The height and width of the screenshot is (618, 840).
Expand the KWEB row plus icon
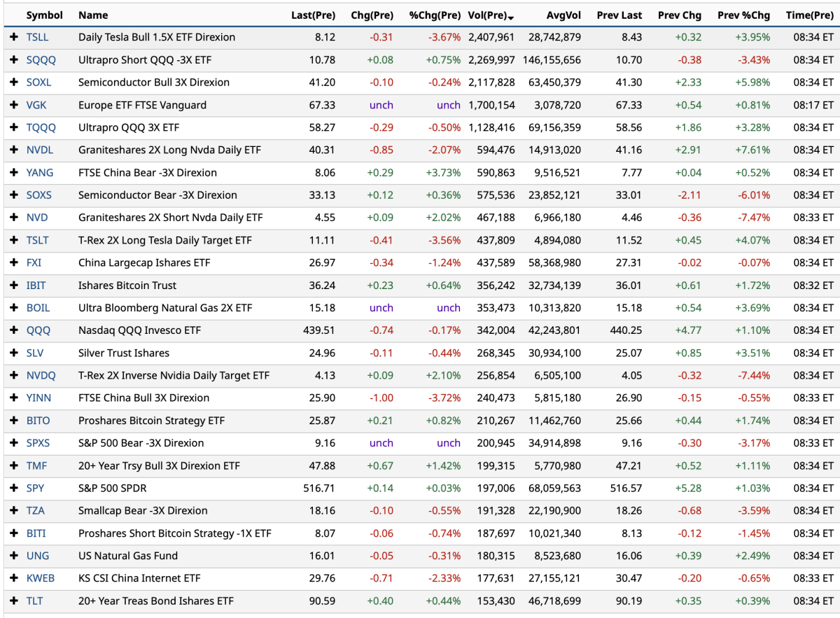(x=13, y=578)
